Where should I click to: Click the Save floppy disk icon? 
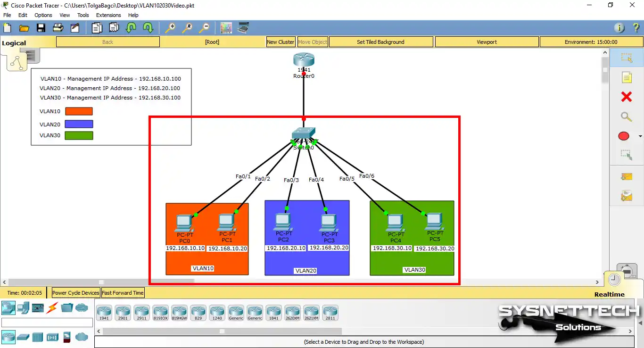(x=41, y=28)
